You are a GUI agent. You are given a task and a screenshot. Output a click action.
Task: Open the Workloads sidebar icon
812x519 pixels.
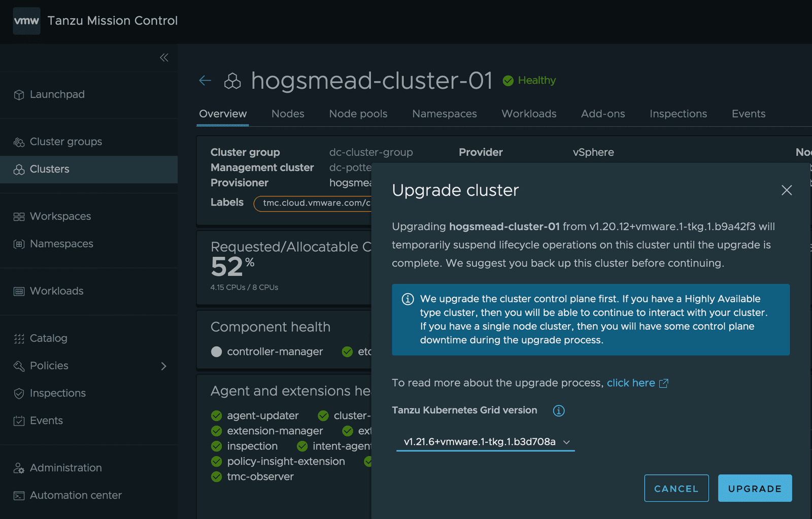pos(19,291)
